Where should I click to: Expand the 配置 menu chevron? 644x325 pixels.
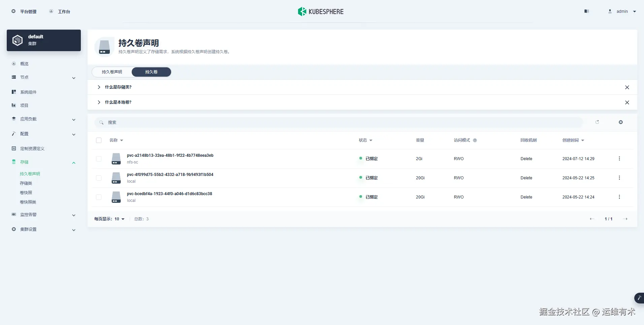click(74, 135)
